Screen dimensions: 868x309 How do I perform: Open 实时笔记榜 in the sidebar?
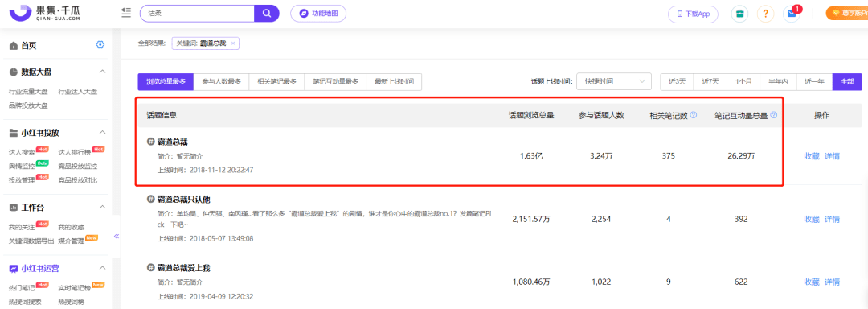pos(75,288)
